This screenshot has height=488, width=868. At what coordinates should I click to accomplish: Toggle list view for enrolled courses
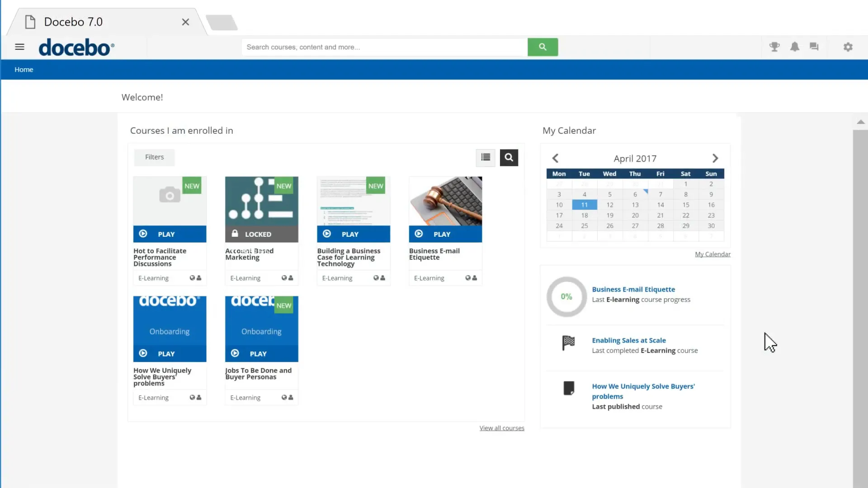[485, 157]
